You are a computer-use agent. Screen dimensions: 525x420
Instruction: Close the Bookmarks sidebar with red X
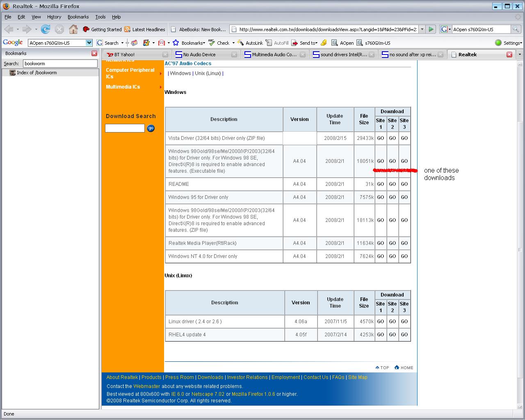click(94, 53)
